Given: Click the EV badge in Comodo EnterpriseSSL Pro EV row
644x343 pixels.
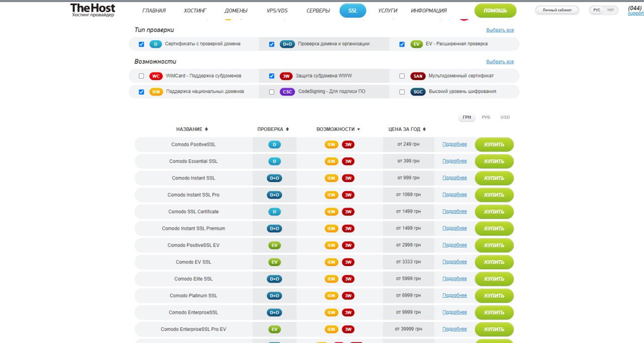Looking at the screenshot, I should click(x=274, y=329).
